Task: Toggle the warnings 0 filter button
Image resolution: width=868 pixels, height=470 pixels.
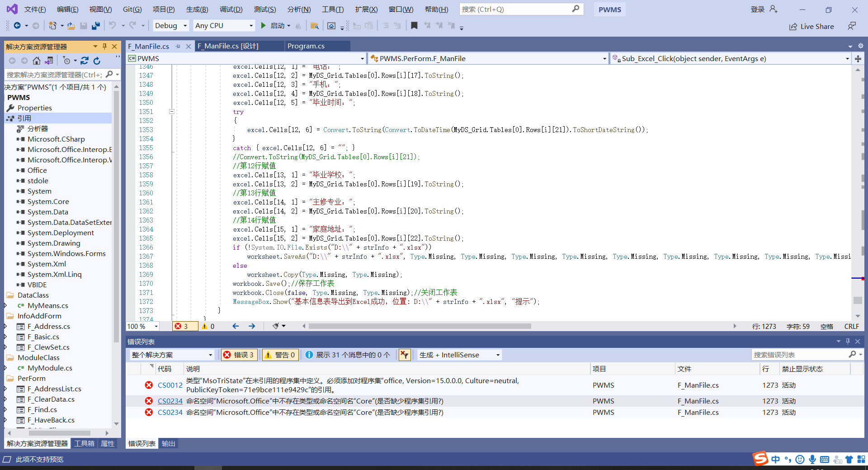Action: 280,355
